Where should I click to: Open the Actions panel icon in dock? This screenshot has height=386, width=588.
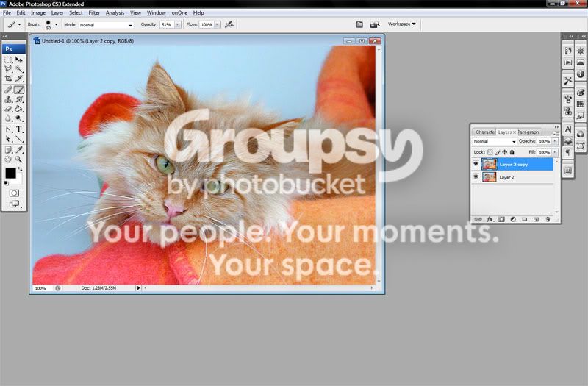point(568,62)
